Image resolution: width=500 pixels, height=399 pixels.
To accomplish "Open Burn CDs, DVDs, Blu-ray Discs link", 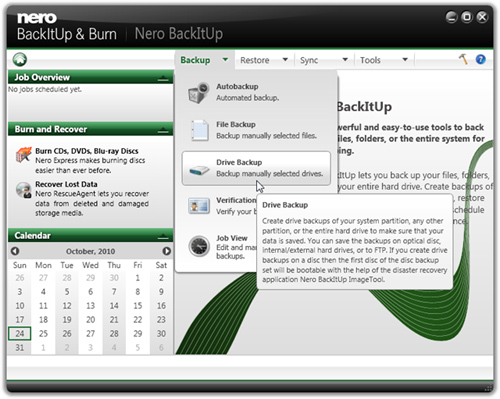I will pos(87,151).
